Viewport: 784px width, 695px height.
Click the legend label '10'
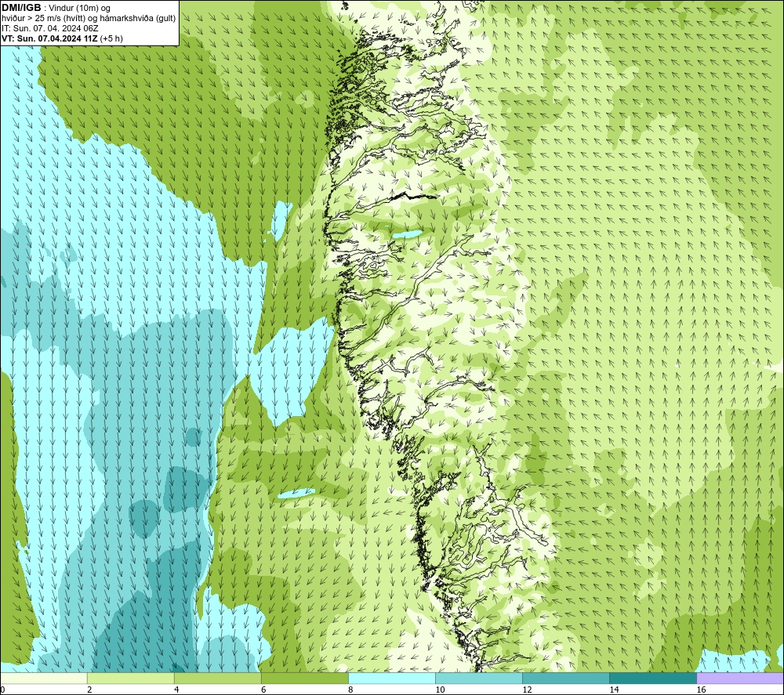tap(440, 690)
